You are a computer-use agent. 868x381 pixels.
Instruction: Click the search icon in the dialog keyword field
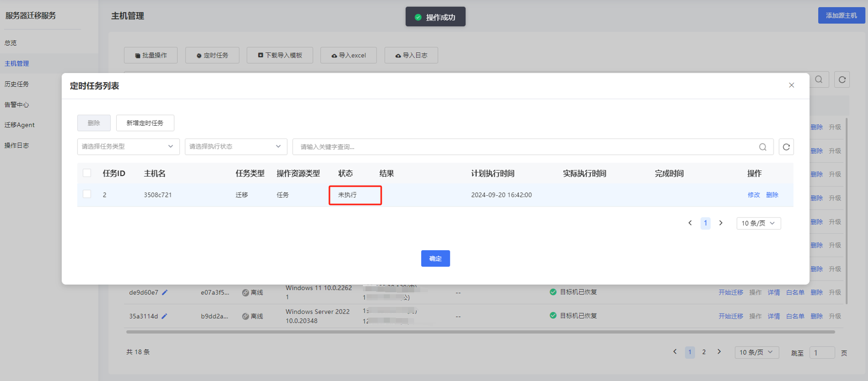coord(762,147)
